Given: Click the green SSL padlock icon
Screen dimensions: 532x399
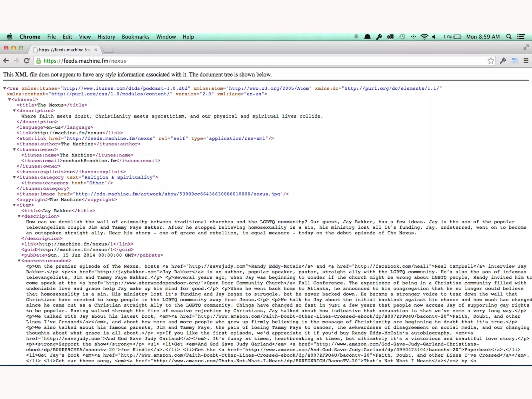Looking at the screenshot, I should 39,61.
